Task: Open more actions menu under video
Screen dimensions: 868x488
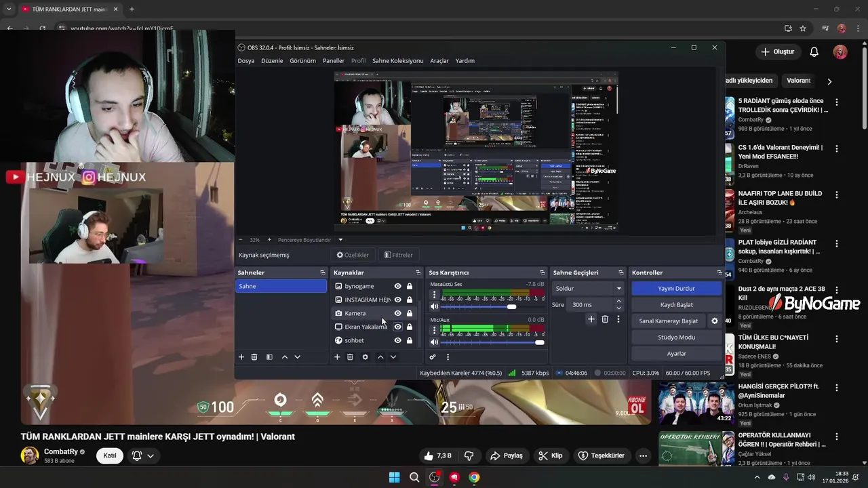Action: point(643,455)
